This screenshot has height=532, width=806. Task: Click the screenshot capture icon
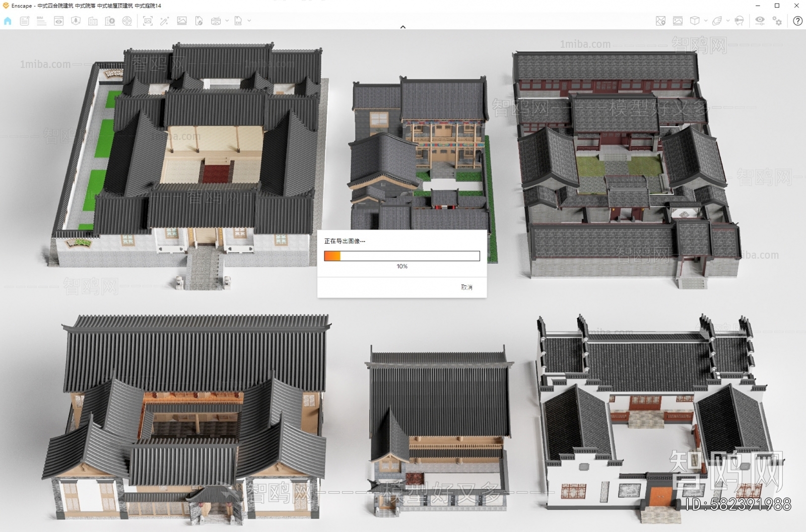(x=148, y=21)
